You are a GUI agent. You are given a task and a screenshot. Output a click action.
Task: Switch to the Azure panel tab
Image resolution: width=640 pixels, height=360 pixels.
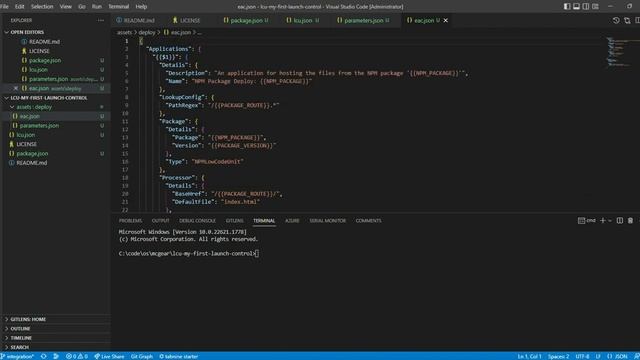pyautogui.click(x=292, y=220)
